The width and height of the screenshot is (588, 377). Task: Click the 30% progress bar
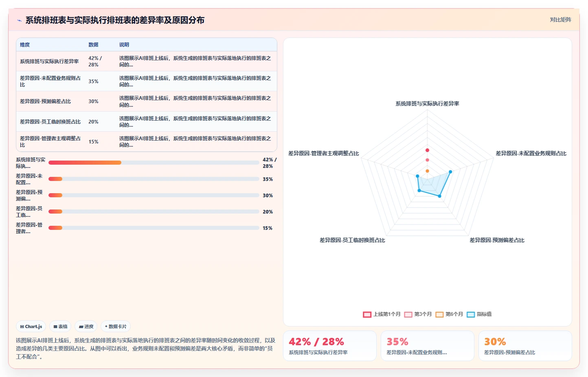click(x=154, y=195)
